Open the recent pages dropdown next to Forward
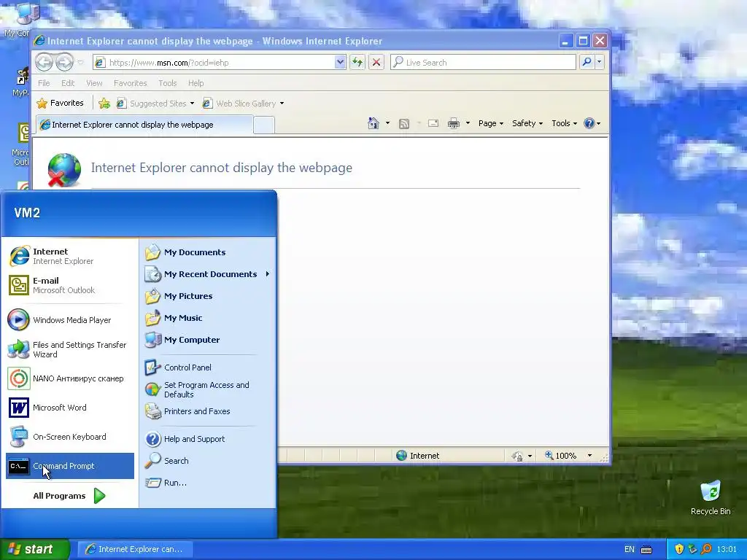Viewport: 747px width, 560px height. pos(80,63)
